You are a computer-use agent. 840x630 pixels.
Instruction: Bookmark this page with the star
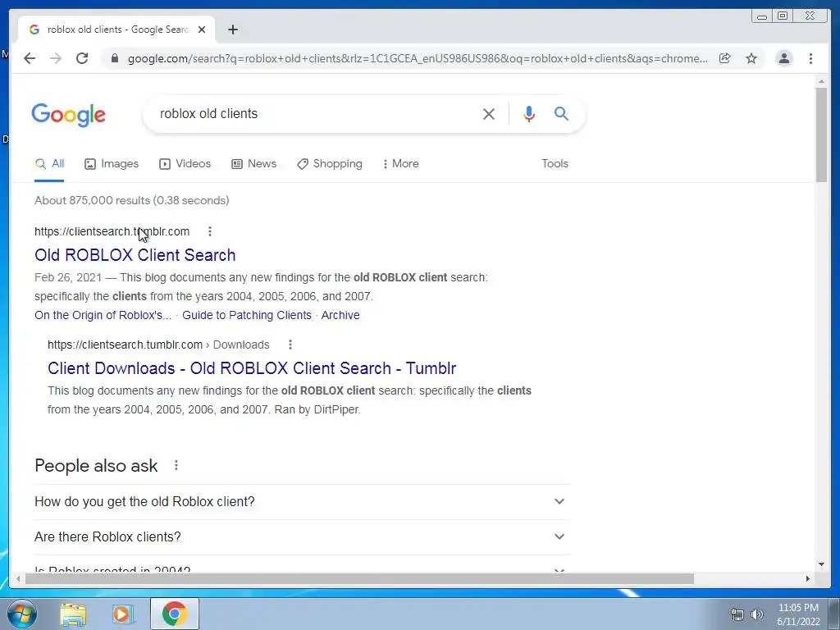coord(751,58)
